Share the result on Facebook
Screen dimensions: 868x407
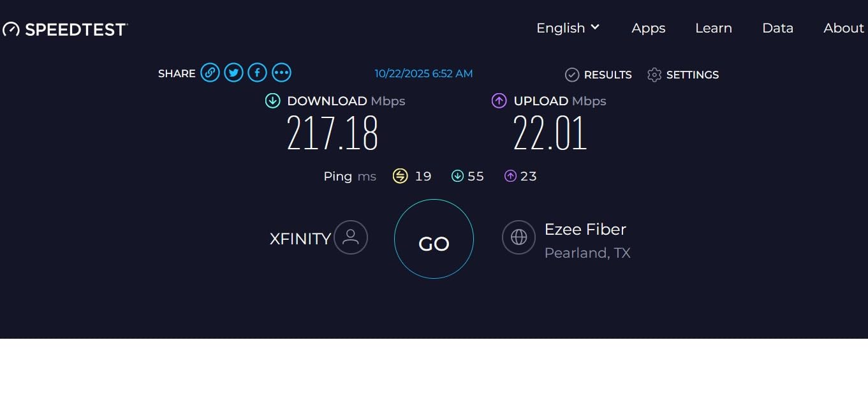click(257, 72)
